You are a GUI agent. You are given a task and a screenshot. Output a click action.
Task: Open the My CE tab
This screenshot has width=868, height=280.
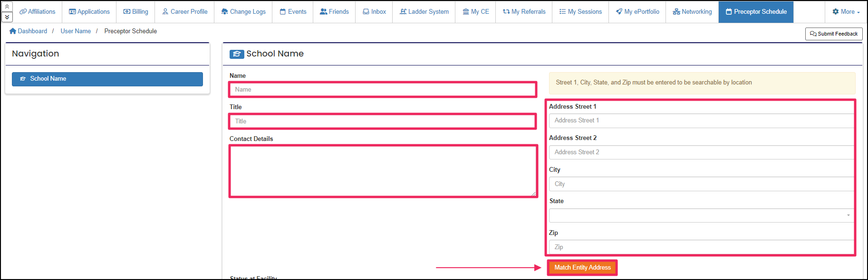click(475, 11)
